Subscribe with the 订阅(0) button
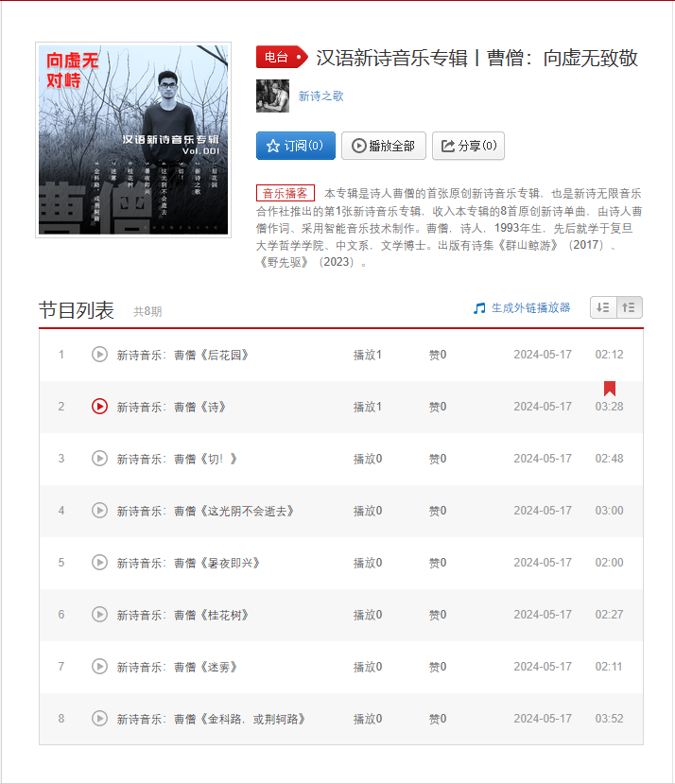The image size is (675, 784). 296,146
